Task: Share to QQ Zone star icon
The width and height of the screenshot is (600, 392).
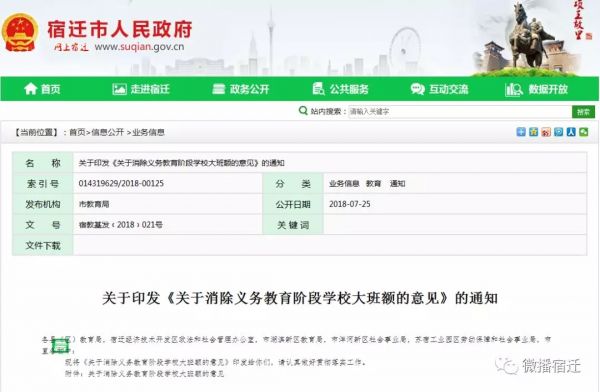Action: click(x=533, y=132)
